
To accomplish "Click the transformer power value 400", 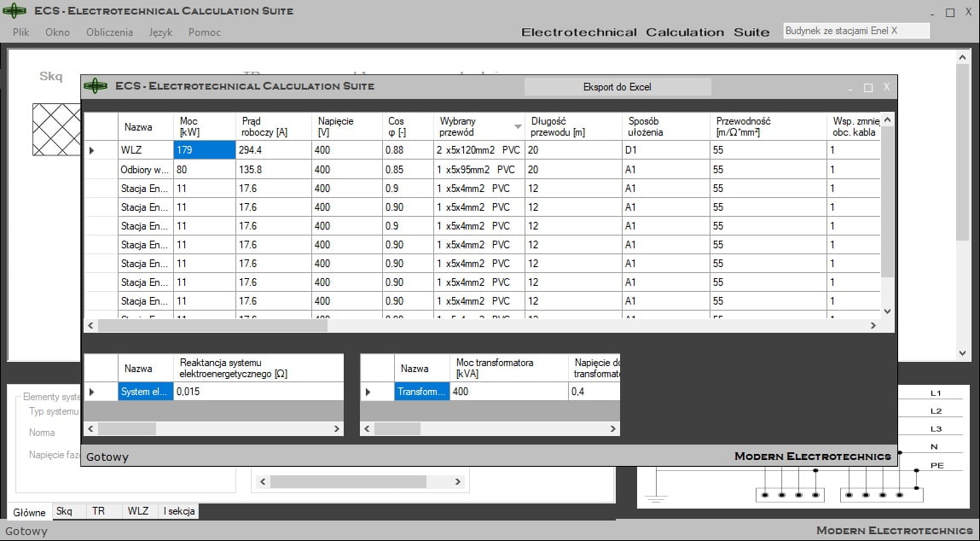I will coord(508,392).
